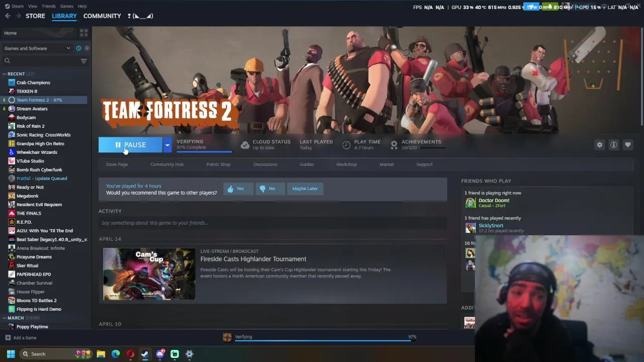Open the dropdown arrow beside Pause button
Viewport: 644px width, 362px height.
point(167,145)
